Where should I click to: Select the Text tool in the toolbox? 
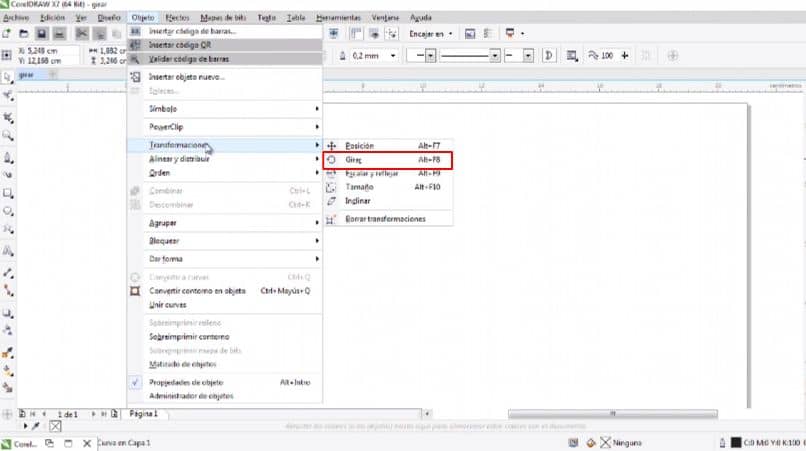[x=7, y=251]
